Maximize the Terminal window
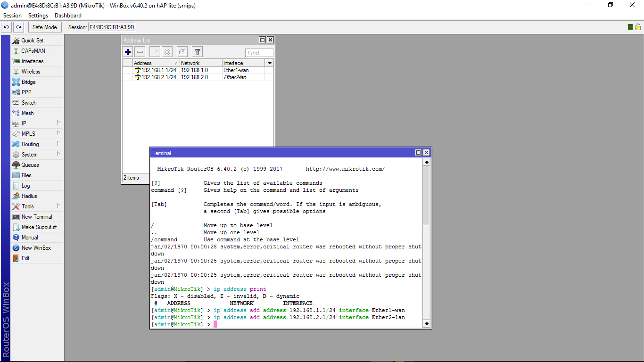This screenshot has width=644, height=362. (x=418, y=153)
